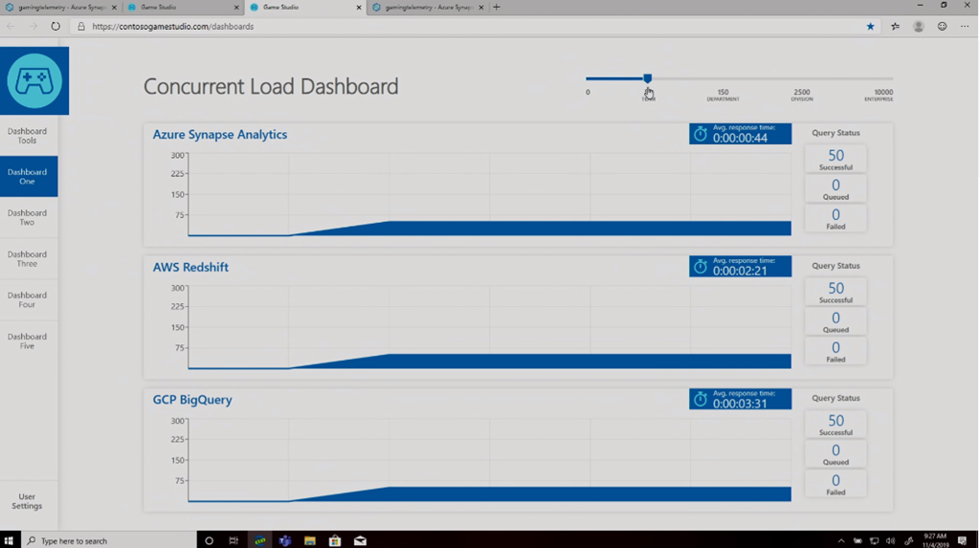
Task: Click the browser refresh button
Action: coord(56,26)
